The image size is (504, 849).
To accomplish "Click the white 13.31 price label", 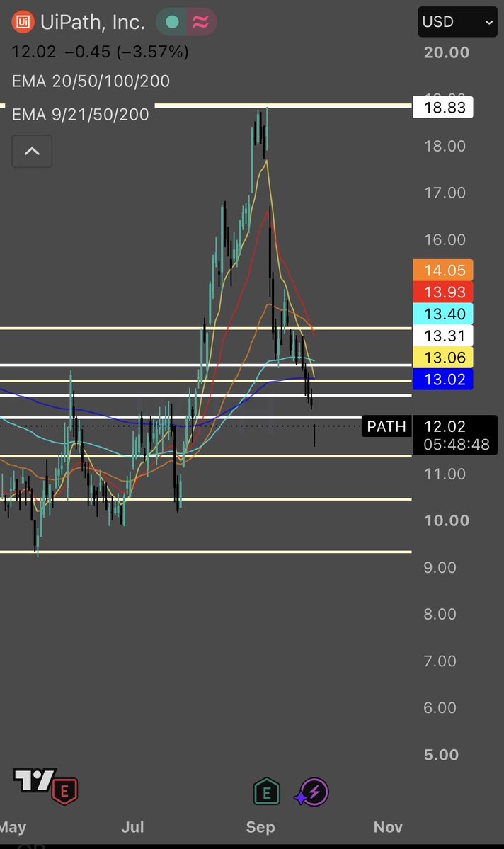I will click(443, 336).
